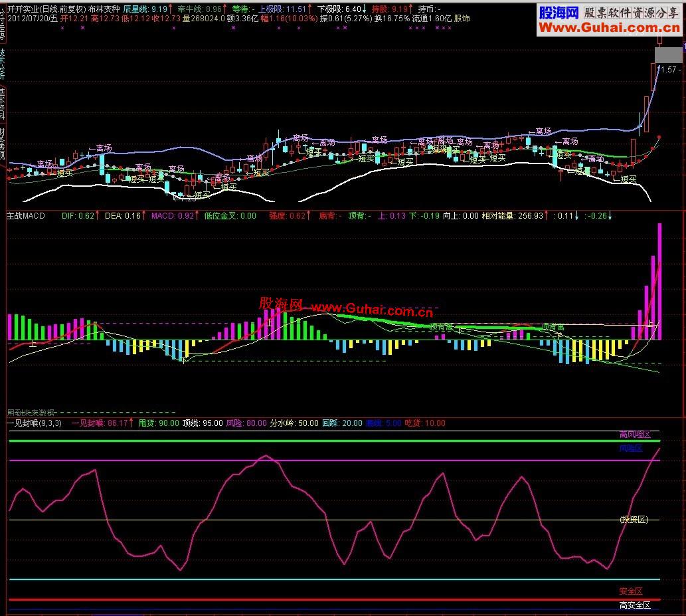Screen dimensions: 686x616
Task: Click the 高风险区 zone label
Action: pos(635,435)
